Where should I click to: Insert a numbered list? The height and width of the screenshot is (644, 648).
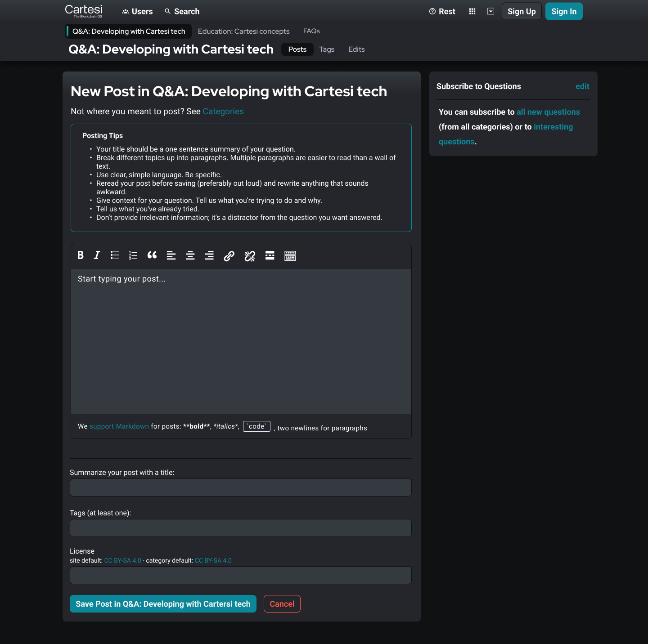click(x=133, y=255)
